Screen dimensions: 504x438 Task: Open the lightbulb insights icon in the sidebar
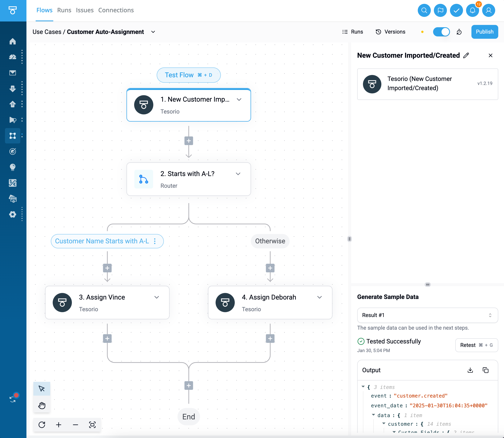pyautogui.click(x=13, y=167)
